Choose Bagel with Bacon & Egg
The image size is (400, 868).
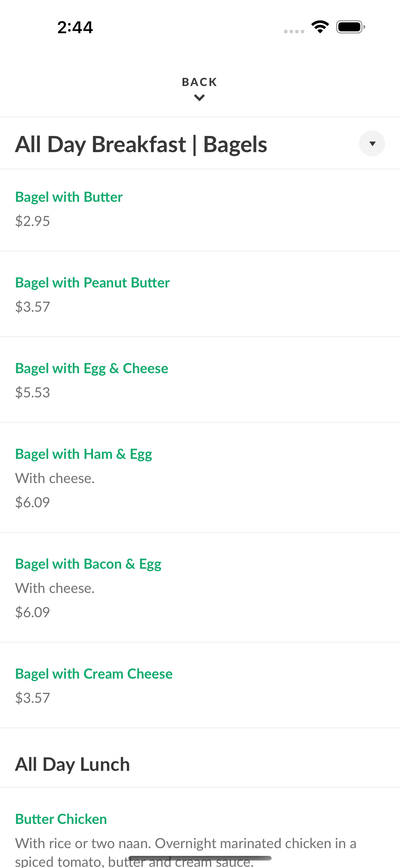pyautogui.click(x=200, y=587)
